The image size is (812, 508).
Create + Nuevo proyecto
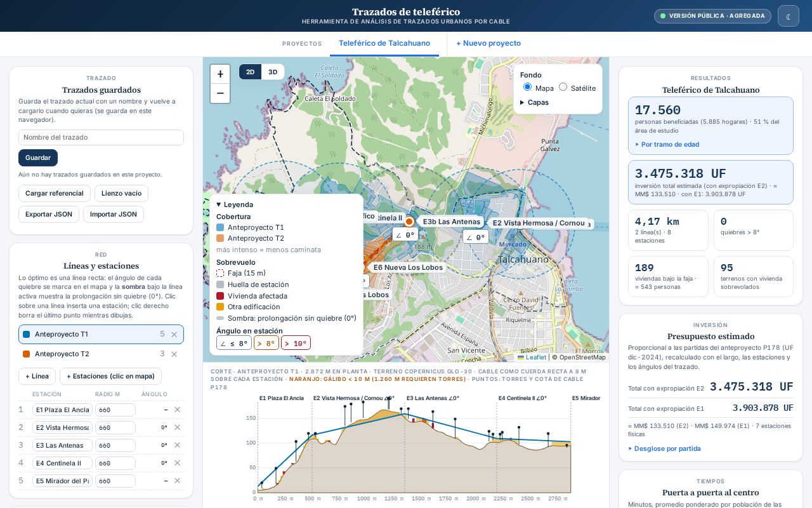pyautogui.click(x=488, y=43)
